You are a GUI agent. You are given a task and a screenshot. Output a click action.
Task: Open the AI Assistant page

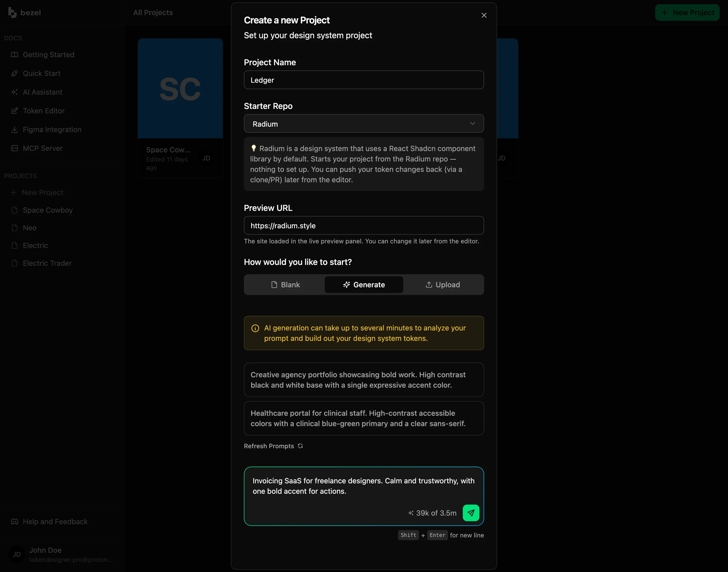point(43,92)
